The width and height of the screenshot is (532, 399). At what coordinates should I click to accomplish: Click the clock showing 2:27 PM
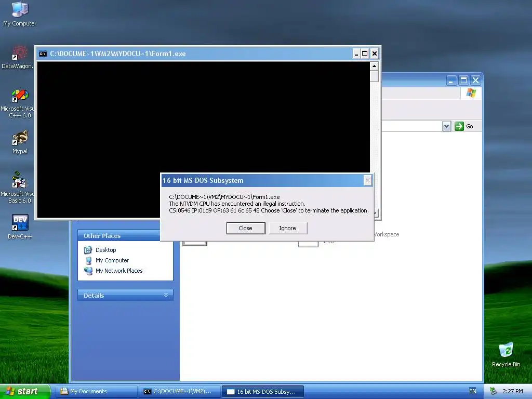[x=512, y=391]
